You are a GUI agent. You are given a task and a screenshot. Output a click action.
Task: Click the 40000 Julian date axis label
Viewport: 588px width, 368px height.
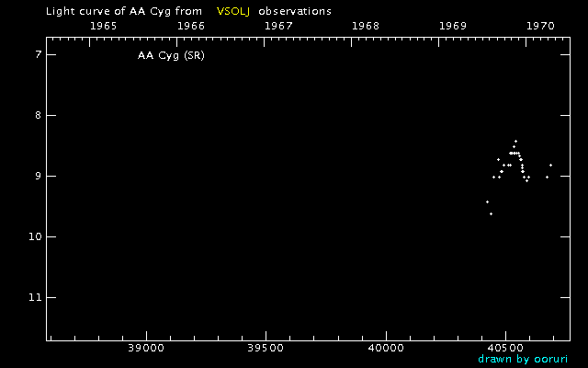(x=385, y=349)
